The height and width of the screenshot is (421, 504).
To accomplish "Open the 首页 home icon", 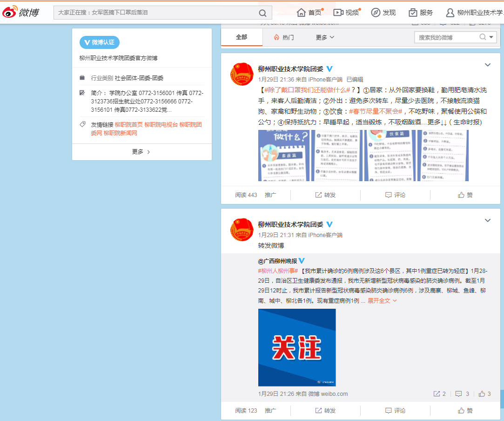I will pyautogui.click(x=301, y=13).
